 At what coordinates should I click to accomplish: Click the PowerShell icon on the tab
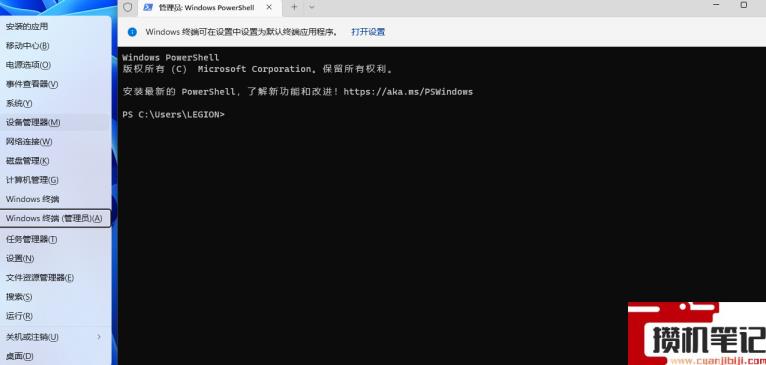[x=148, y=7]
